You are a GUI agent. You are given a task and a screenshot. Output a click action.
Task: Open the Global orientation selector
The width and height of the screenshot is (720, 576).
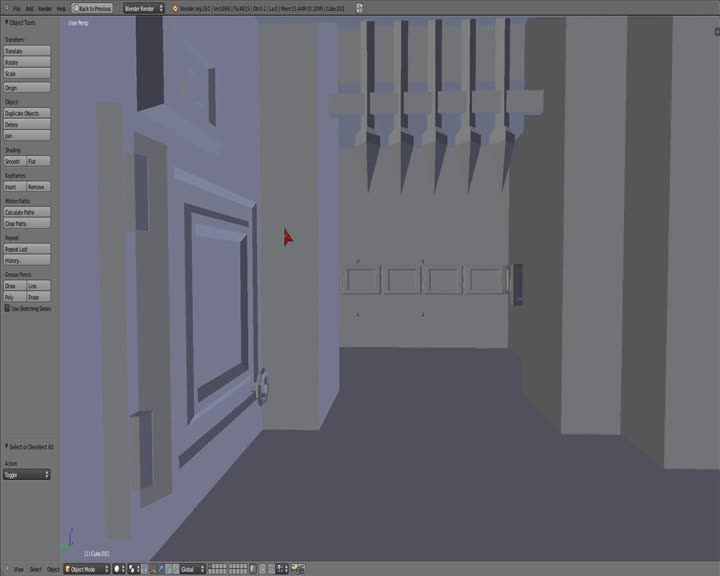[x=190, y=569]
